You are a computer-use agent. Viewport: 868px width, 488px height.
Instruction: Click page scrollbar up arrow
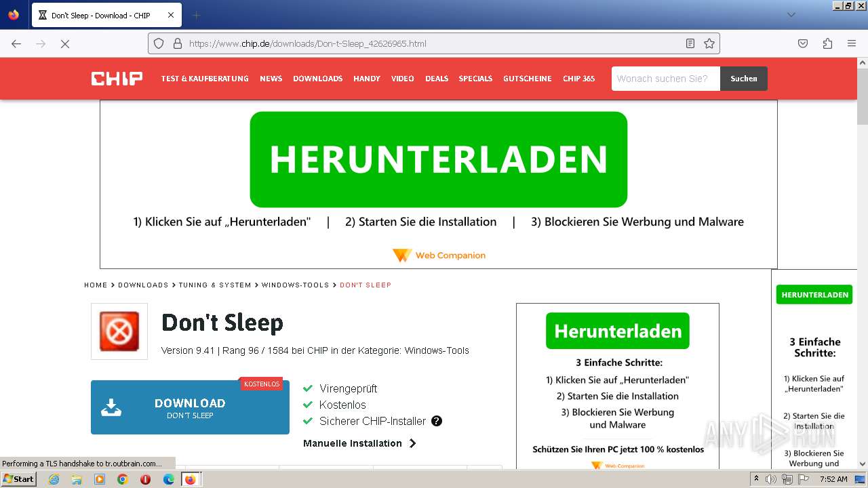pyautogui.click(x=863, y=63)
